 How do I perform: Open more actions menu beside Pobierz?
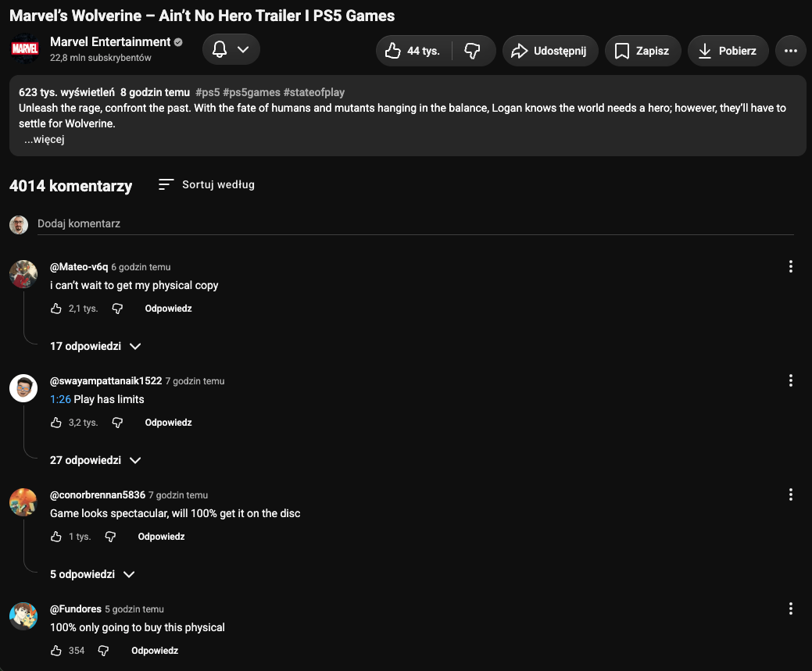click(x=791, y=51)
